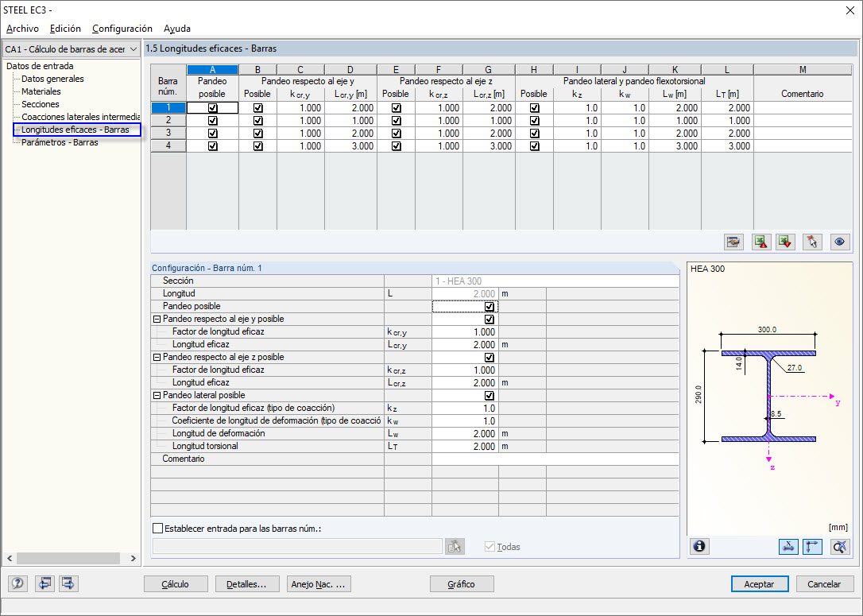Toggle z-axis buckling Posible for bar 4
Image resolution: width=863 pixels, height=616 pixels.
[397, 146]
